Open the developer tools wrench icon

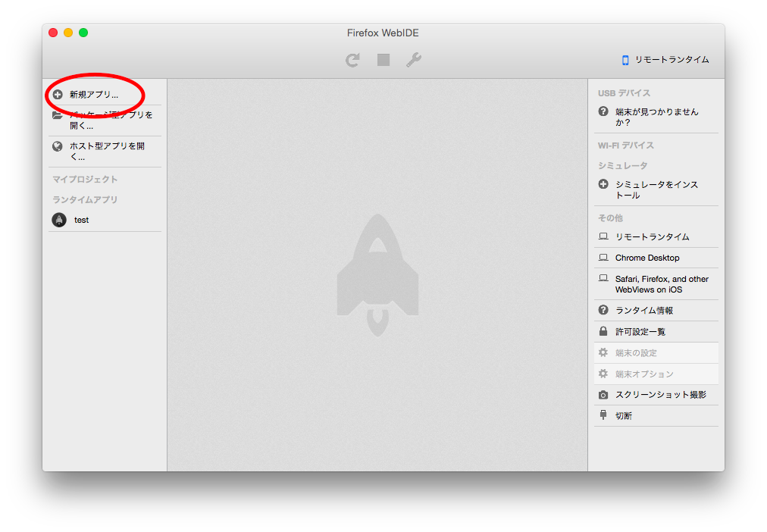414,60
